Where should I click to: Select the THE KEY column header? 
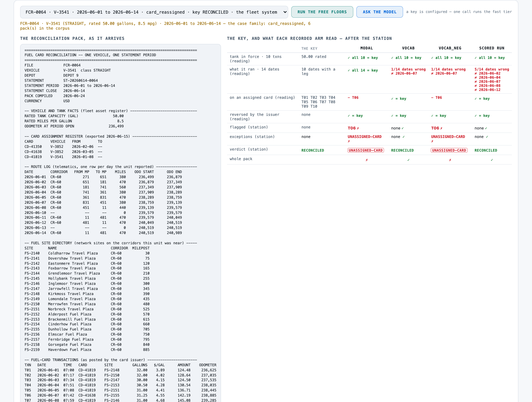tap(309, 49)
